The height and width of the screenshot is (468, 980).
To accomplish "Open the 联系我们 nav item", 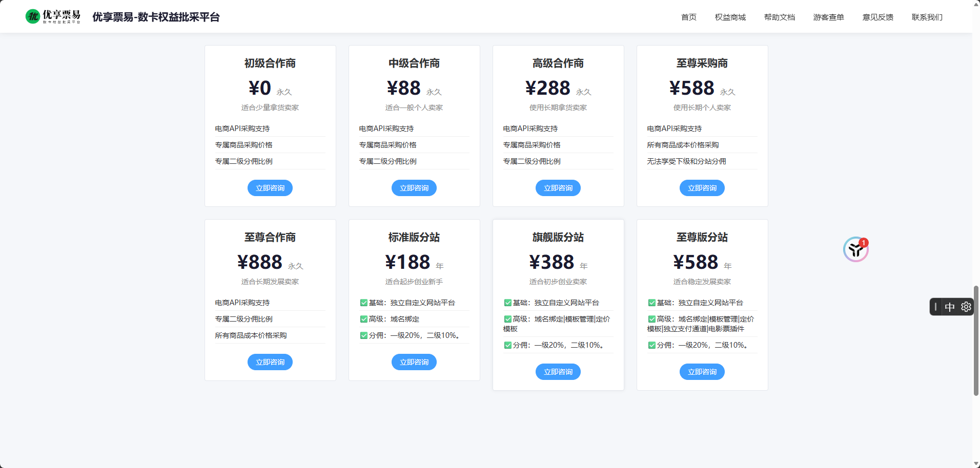I will coord(927,17).
